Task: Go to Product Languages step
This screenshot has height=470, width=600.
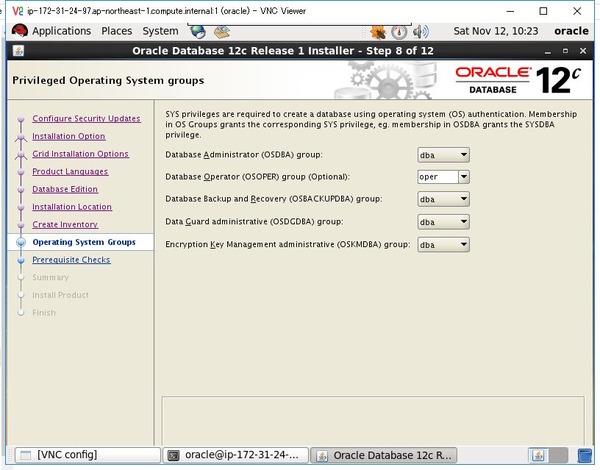Action: (x=70, y=171)
